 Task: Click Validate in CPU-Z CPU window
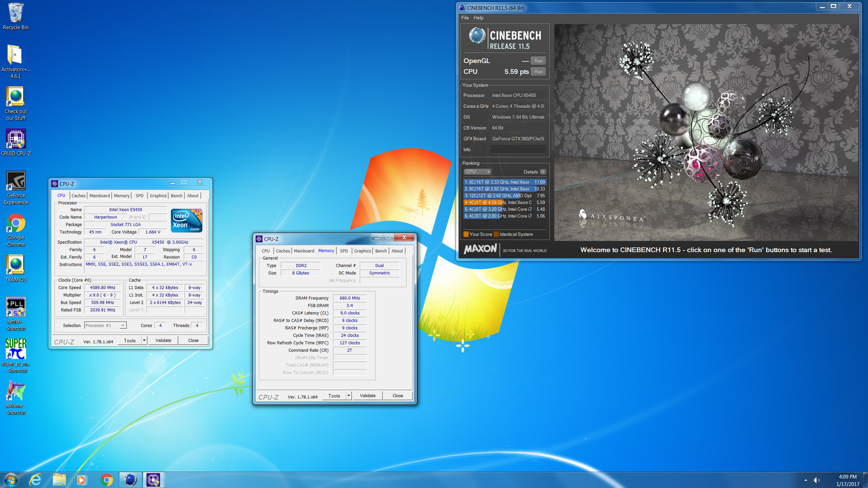[x=163, y=340]
